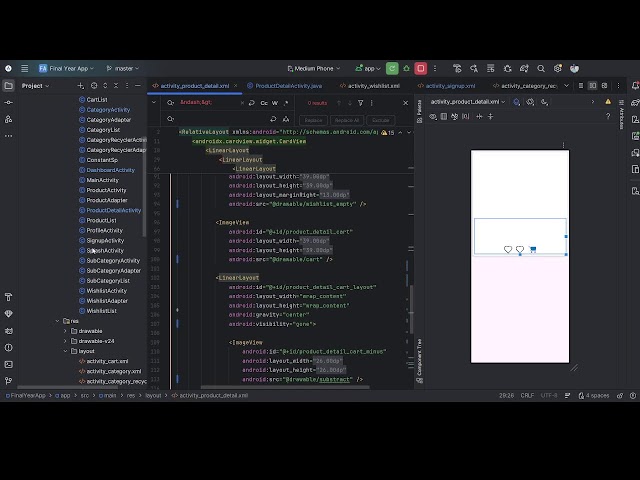This screenshot has height=480, width=640.
Task: Switch editor to Split view
Action: pyautogui.click(x=592, y=86)
